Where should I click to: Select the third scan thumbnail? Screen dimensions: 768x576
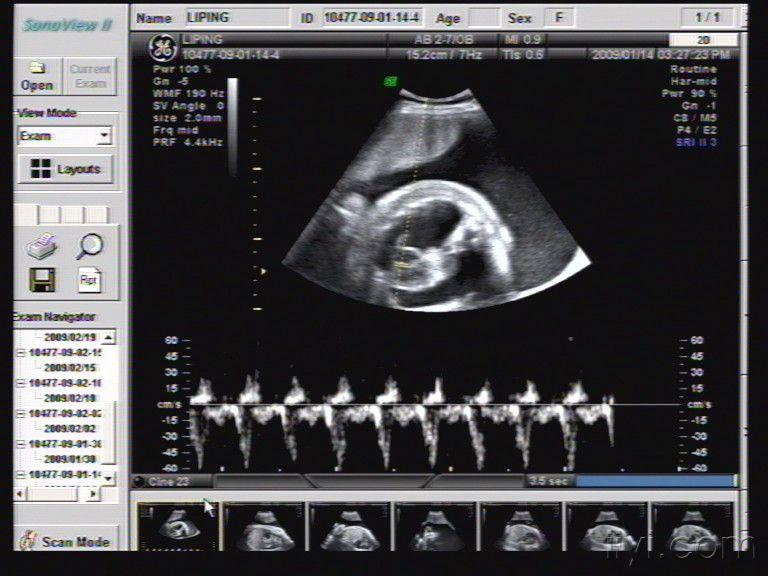pos(350,527)
